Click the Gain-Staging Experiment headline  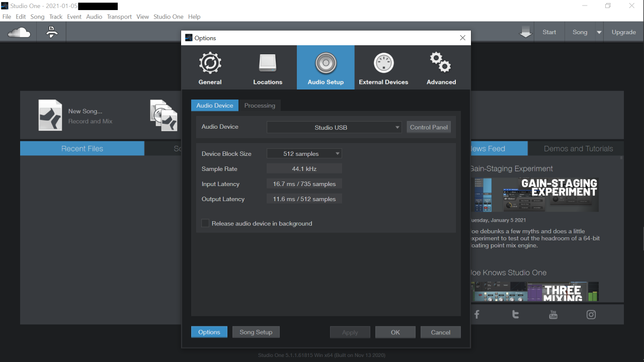(512, 169)
